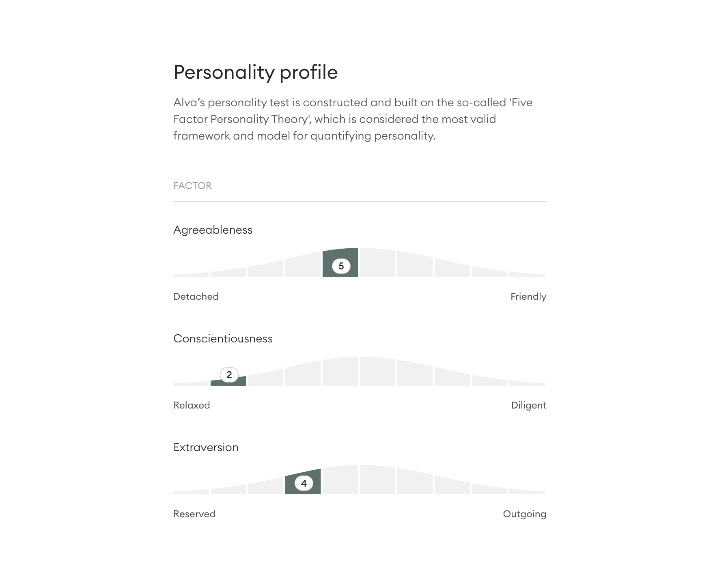Click the Five Factor Personality Theory description

click(352, 119)
